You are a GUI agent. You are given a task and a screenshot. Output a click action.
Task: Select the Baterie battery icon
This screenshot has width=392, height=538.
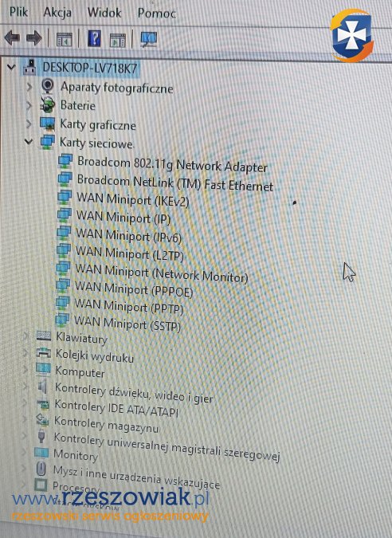[x=48, y=104]
